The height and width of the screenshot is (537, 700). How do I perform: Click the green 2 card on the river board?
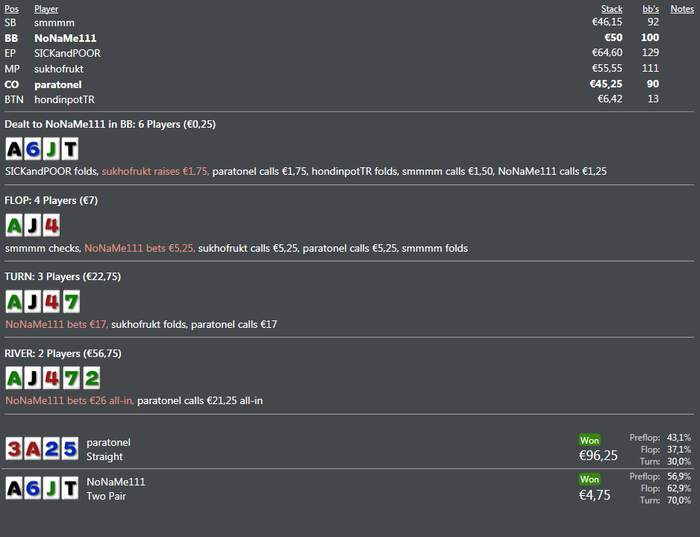91,379
